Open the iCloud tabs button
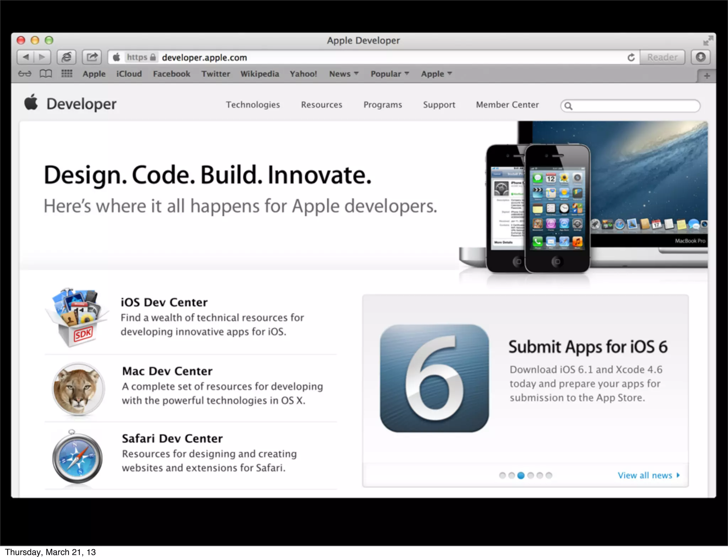This screenshot has width=728, height=560. coord(66,57)
